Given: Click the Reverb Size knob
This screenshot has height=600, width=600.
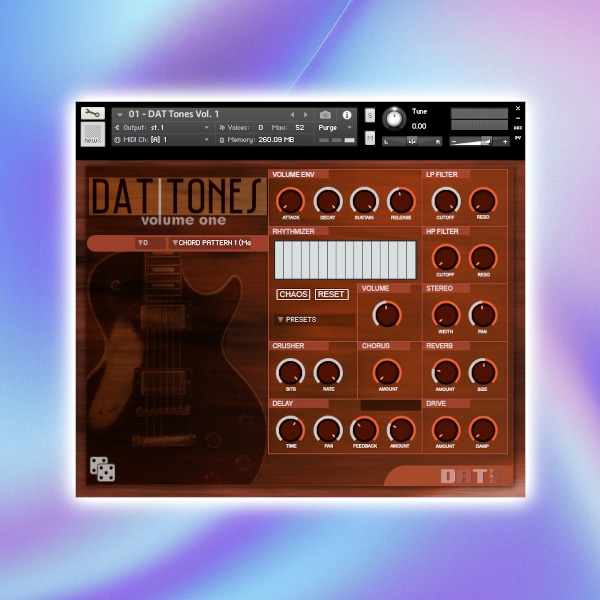Looking at the screenshot, I should (x=483, y=372).
